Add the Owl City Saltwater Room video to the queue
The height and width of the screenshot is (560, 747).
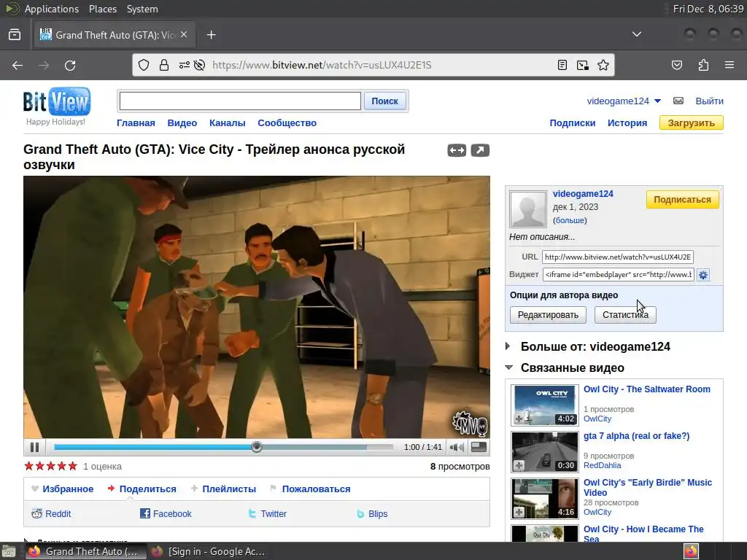click(519, 419)
